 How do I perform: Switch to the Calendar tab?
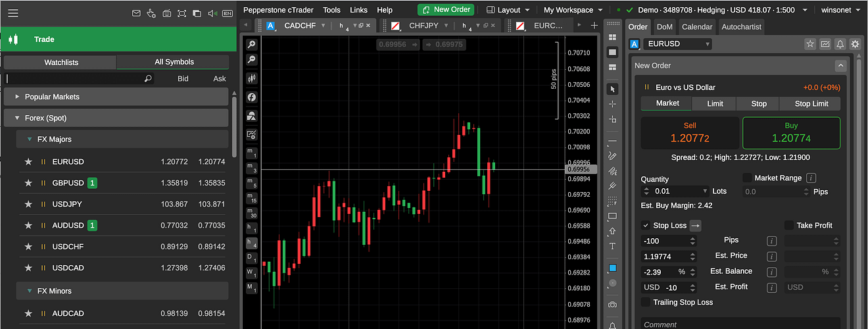pyautogui.click(x=697, y=27)
